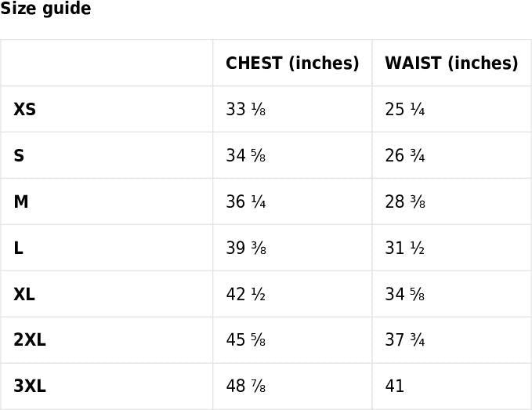Select the 3XL size row label
Screen dimensions: 532x410
(30, 386)
